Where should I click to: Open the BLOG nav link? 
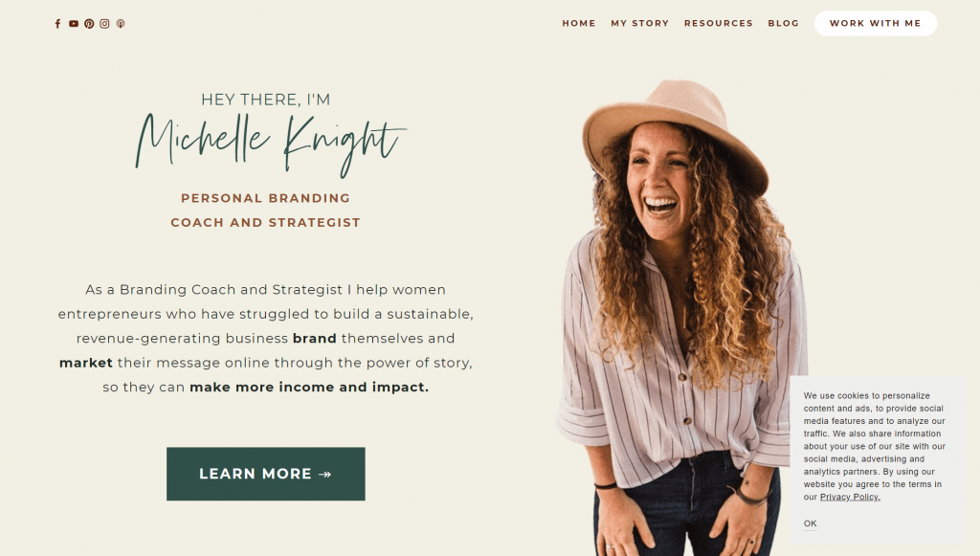click(x=784, y=23)
